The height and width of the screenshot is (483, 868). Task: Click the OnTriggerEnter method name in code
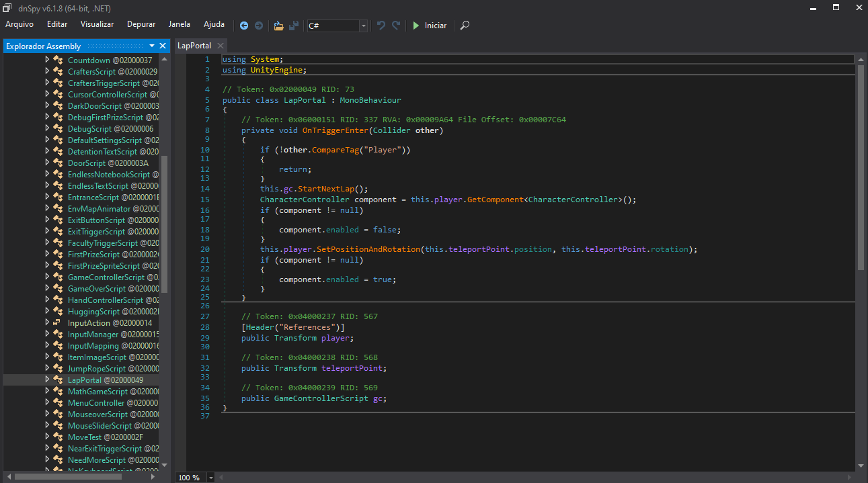(x=335, y=130)
